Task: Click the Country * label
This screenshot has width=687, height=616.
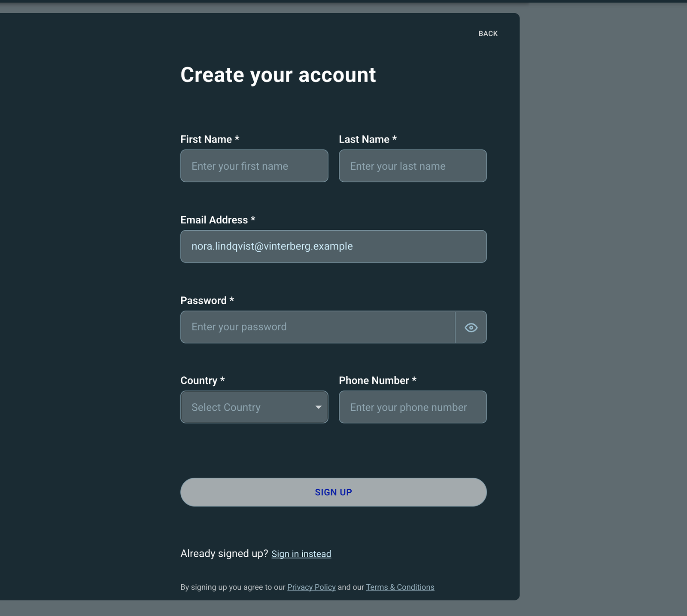Action: coord(203,381)
